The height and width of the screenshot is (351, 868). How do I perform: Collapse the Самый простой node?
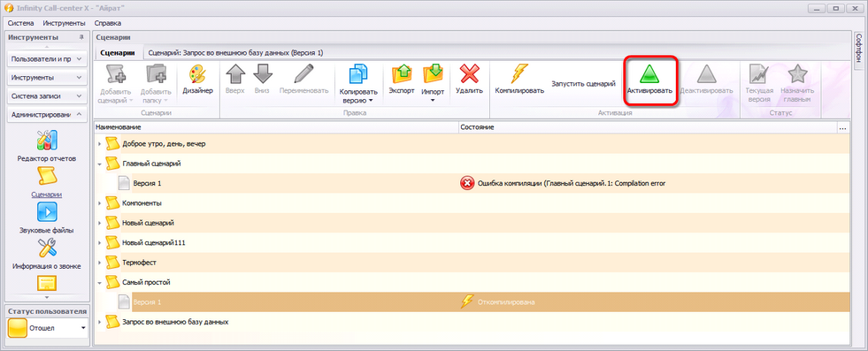click(100, 282)
